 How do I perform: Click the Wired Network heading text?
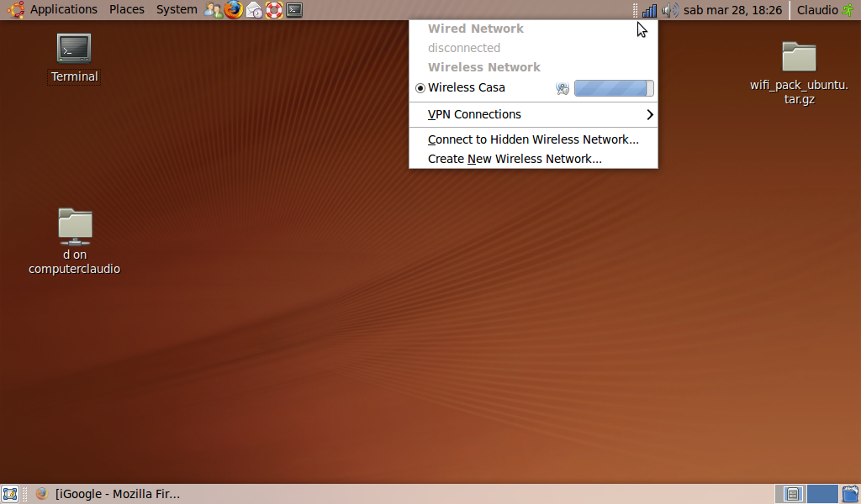click(x=476, y=29)
